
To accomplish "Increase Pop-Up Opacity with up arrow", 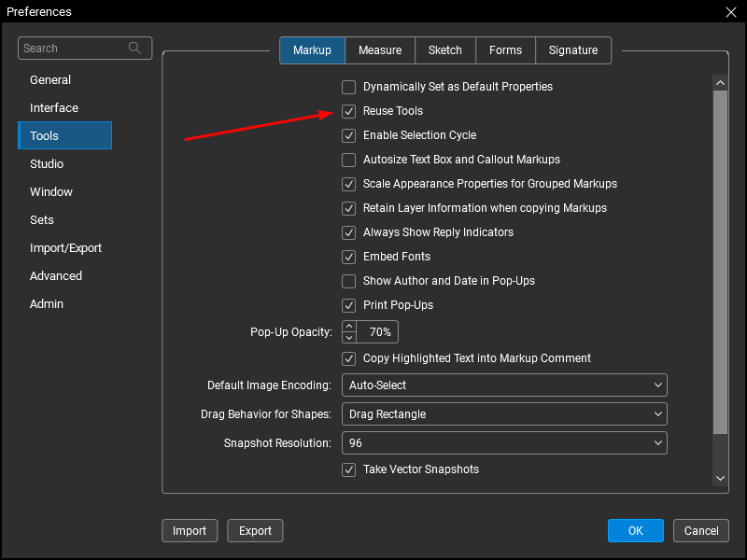I will [x=349, y=327].
